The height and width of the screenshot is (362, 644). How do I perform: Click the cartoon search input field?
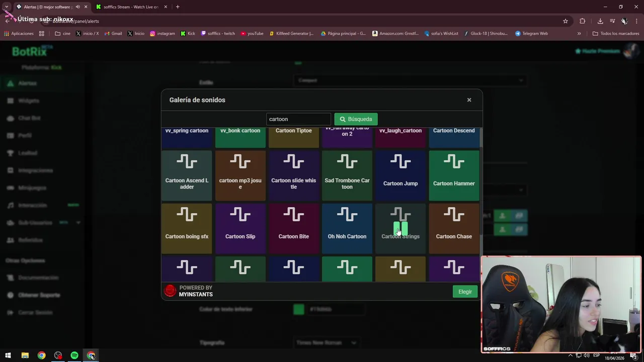298,119
